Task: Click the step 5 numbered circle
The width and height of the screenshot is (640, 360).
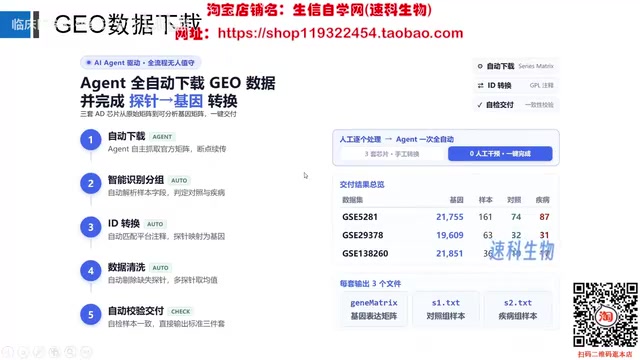Action: (91, 315)
